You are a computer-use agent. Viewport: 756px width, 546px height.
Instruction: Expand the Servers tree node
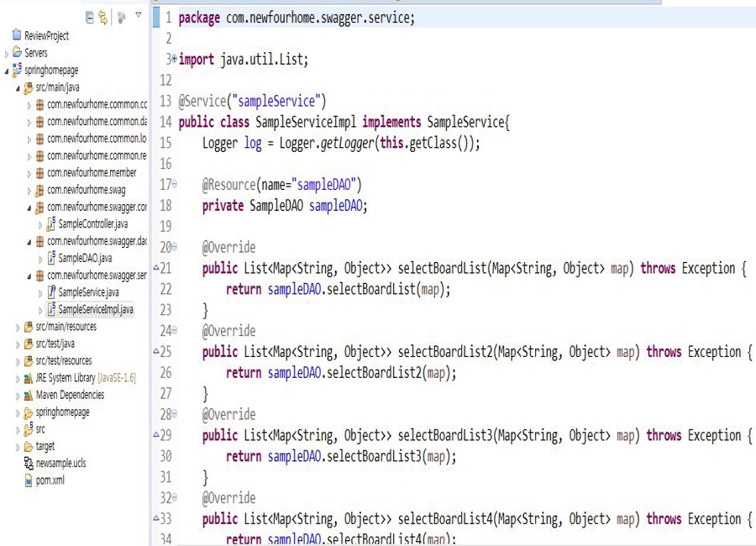[x=6, y=54]
